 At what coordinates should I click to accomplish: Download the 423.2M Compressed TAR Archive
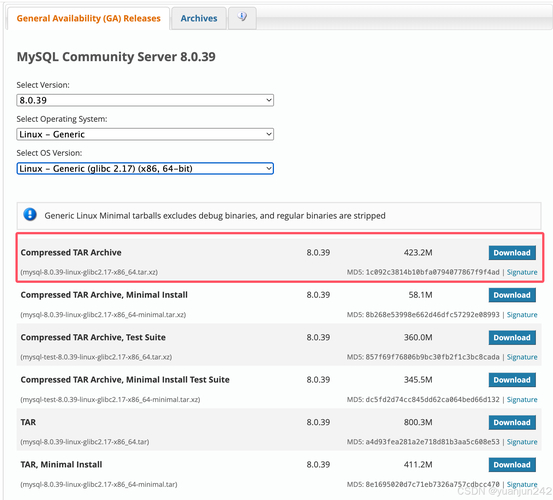[x=512, y=253]
